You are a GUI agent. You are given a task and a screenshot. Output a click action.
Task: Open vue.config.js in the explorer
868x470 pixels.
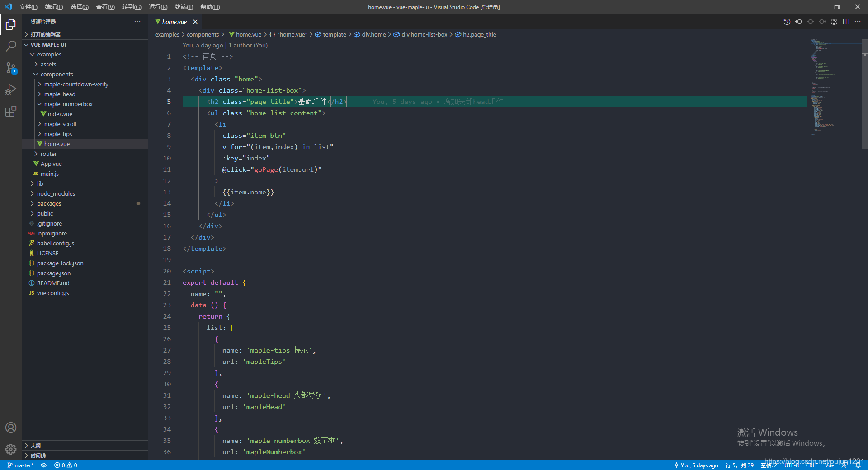85,293
